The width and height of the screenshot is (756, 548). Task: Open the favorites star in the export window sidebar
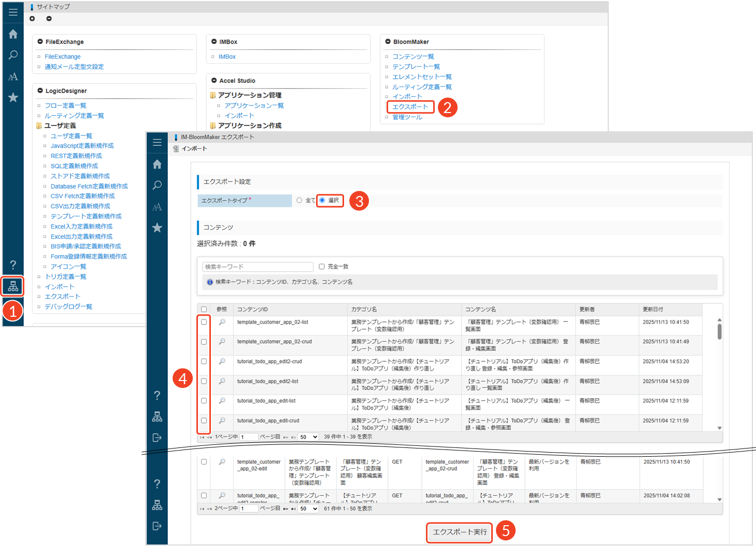tap(157, 228)
